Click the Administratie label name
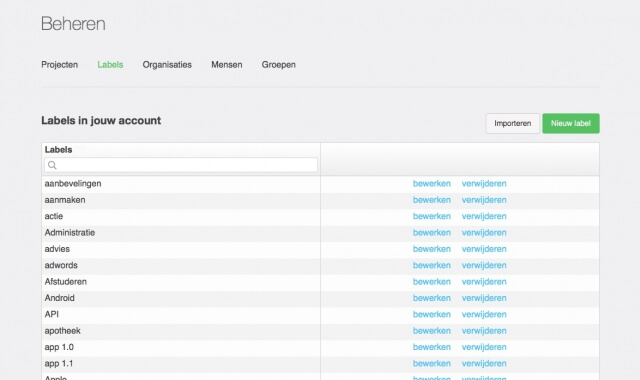Image resolution: width=640 pixels, height=380 pixels. (x=70, y=233)
